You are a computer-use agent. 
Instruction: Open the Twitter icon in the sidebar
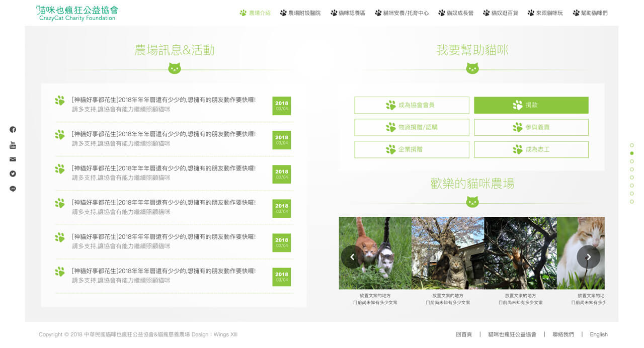(13, 173)
